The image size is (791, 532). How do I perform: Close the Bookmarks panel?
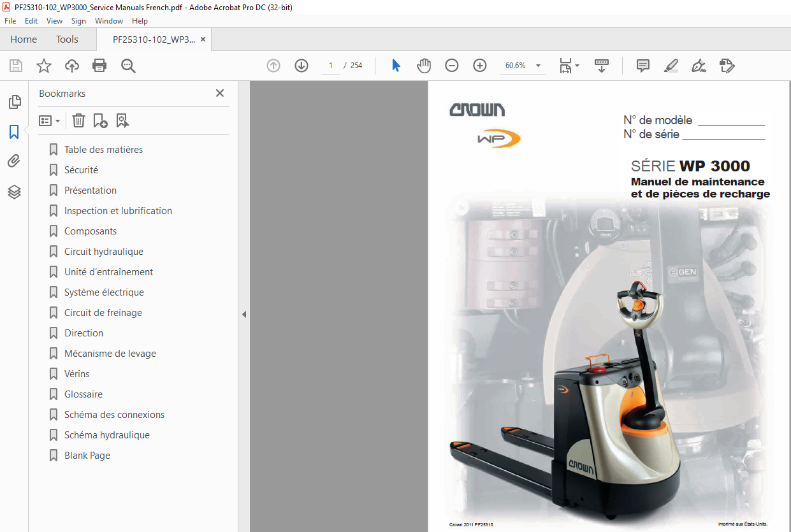point(220,93)
